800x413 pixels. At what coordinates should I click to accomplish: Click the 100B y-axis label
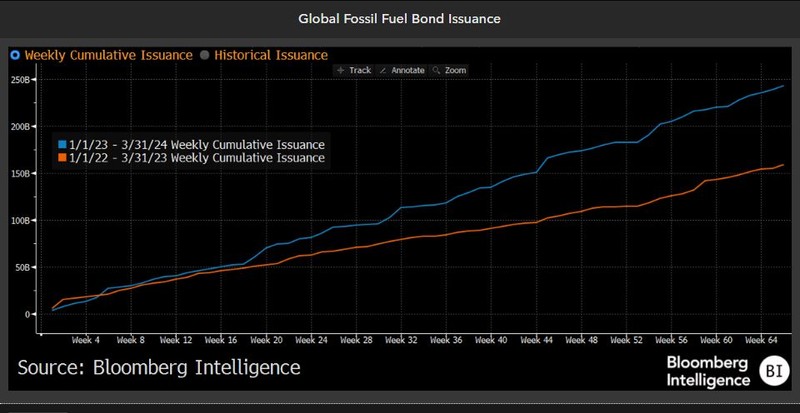click(x=22, y=221)
